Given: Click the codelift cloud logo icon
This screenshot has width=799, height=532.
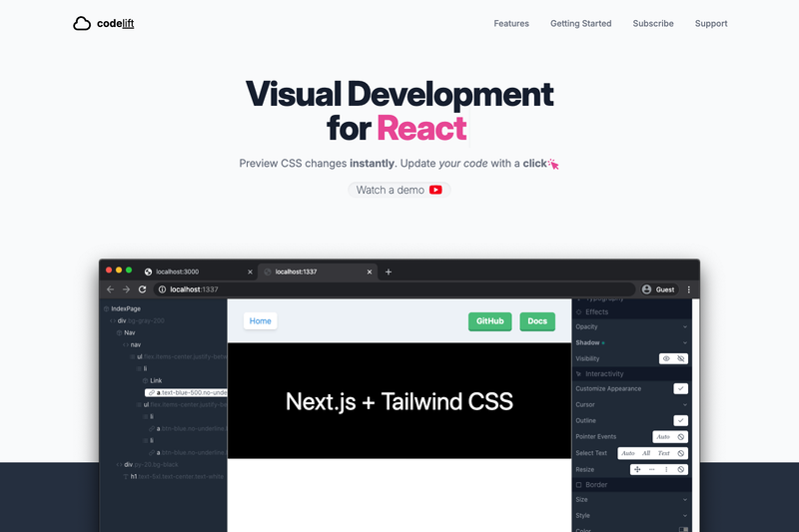Looking at the screenshot, I should [x=82, y=23].
